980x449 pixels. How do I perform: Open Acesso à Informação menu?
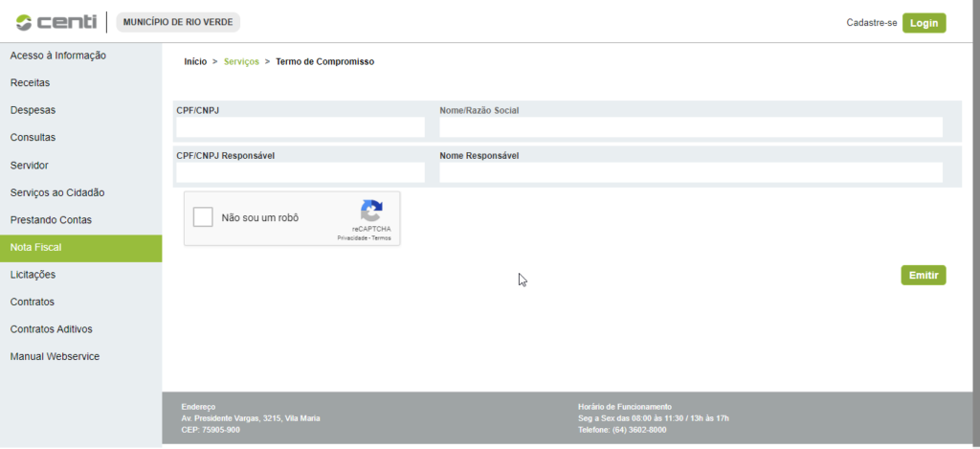coord(58,56)
